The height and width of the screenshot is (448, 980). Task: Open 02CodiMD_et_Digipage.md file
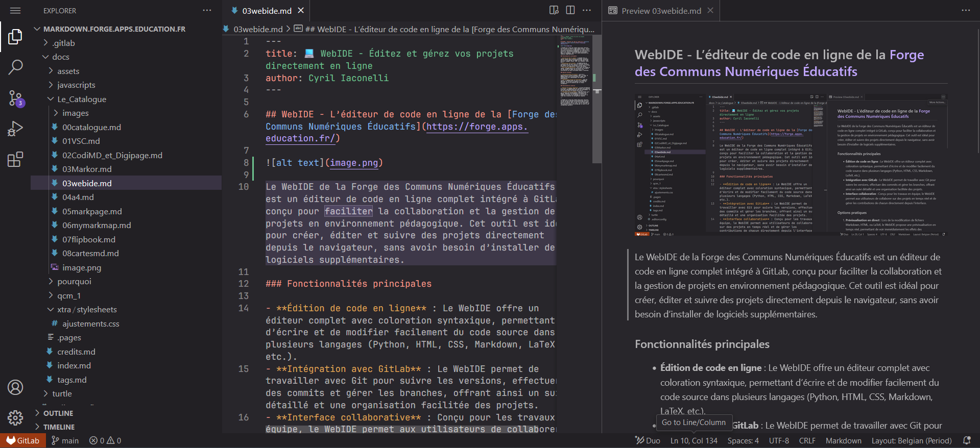click(112, 155)
